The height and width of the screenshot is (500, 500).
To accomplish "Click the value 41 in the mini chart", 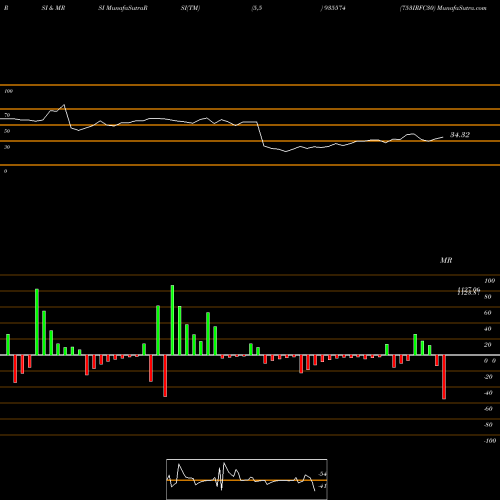I will click(322, 486).
